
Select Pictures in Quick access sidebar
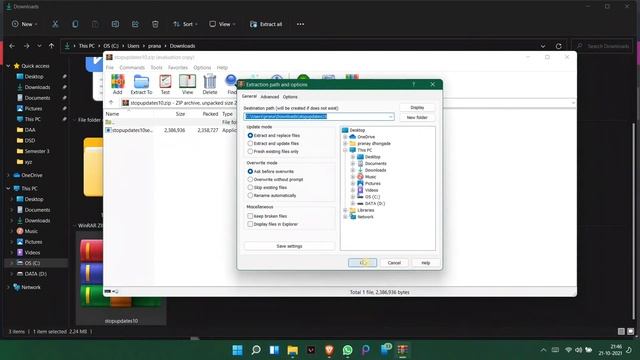33,109
